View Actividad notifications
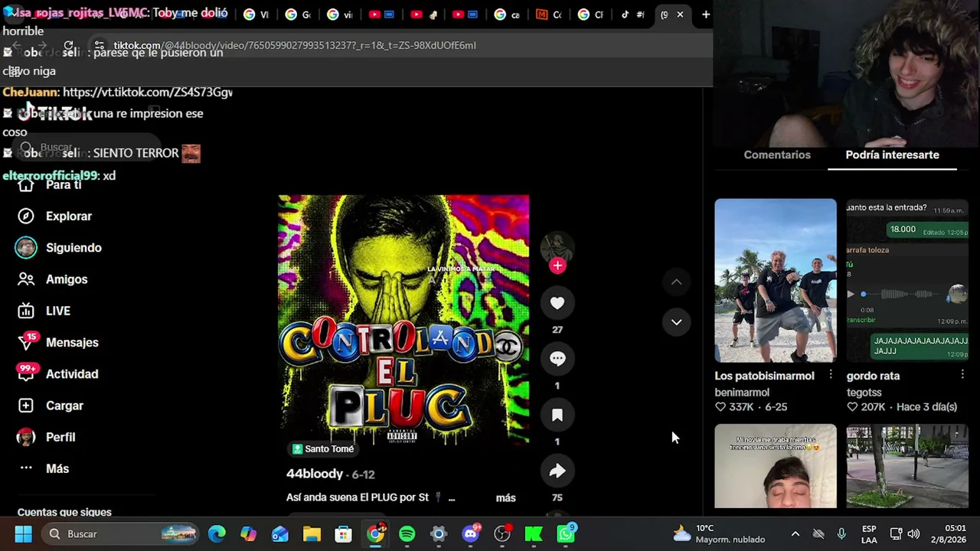 [57, 374]
